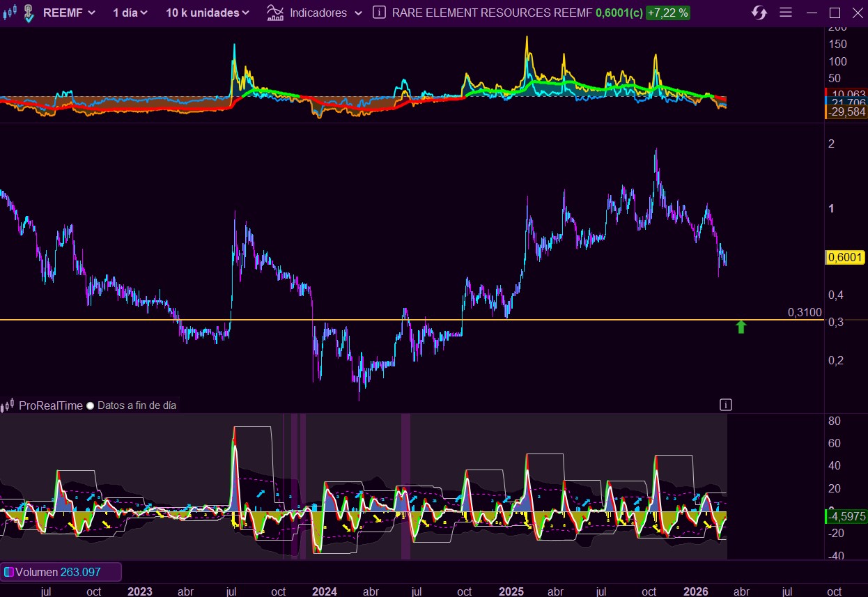Viewport: 868px width, 597px height.
Task: Click the drawing cursor tool icon
Action: 27,13
